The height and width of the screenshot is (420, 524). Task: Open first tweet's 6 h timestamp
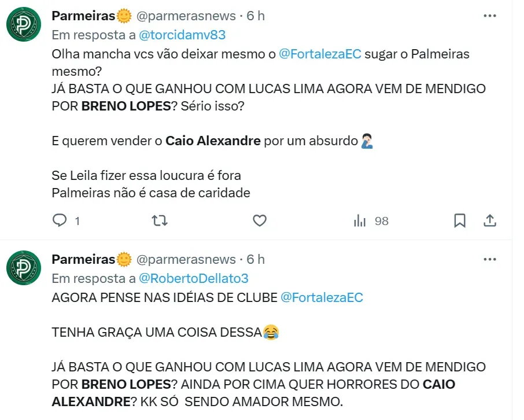click(x=256, y=16)
